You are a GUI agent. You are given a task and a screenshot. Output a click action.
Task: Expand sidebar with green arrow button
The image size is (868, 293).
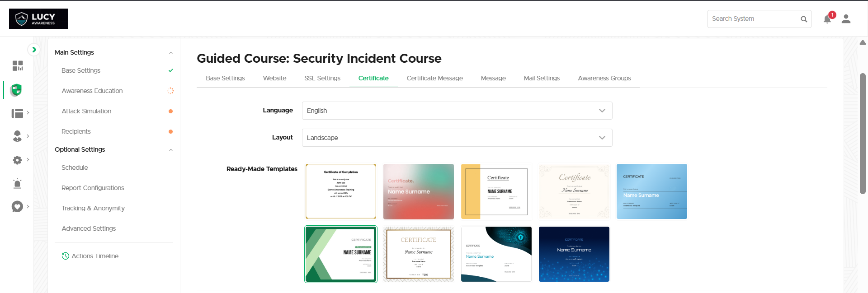click(34, 50)
